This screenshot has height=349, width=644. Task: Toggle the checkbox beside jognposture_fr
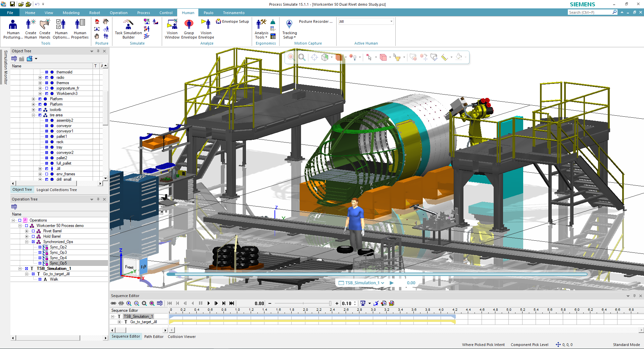[x=47, y=88]
